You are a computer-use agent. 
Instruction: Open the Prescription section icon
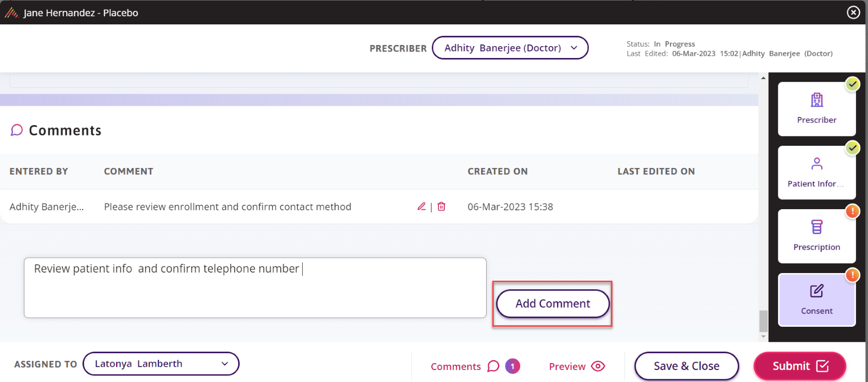coord(816,227)
